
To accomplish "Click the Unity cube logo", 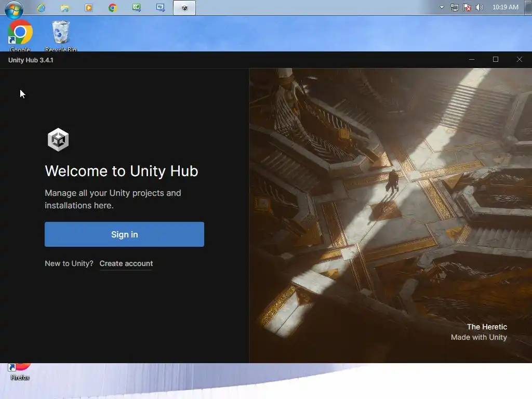I will click(58, 139).
